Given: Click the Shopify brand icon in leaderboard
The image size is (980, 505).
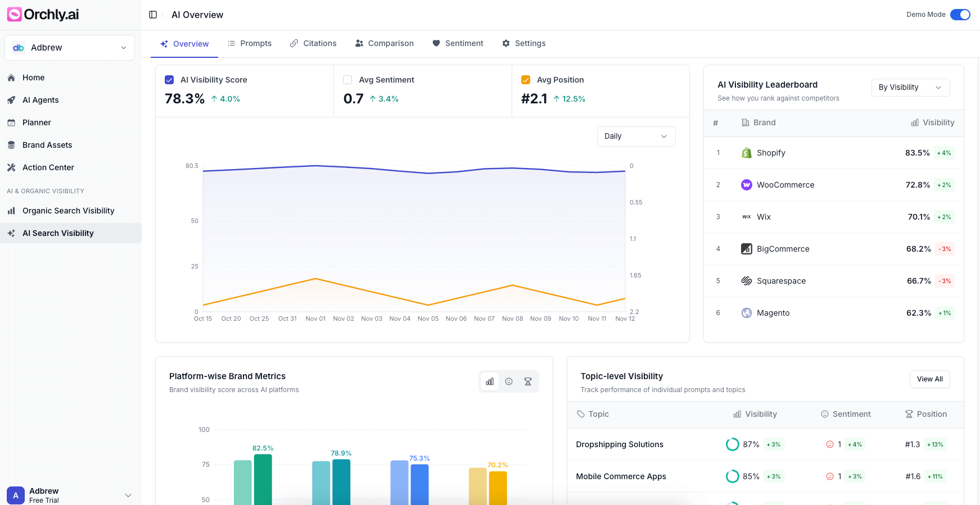Looking at the screenshot, I should click(x=746, y=153).
